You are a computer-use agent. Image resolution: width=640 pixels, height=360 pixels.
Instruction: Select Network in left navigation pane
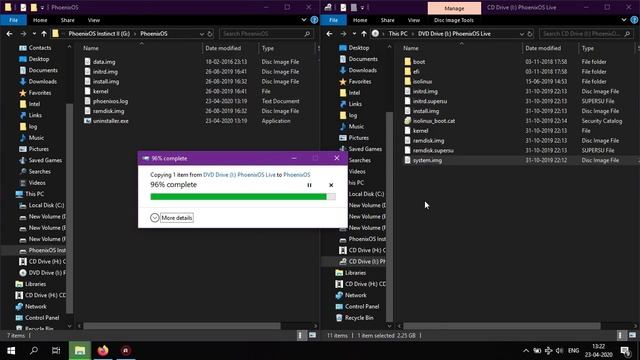click(36, 307)
